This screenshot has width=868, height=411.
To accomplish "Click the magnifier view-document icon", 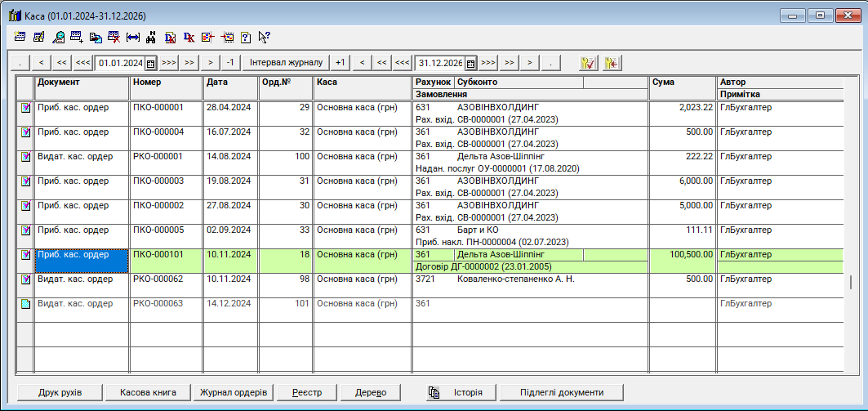I will tap(58, 37).
